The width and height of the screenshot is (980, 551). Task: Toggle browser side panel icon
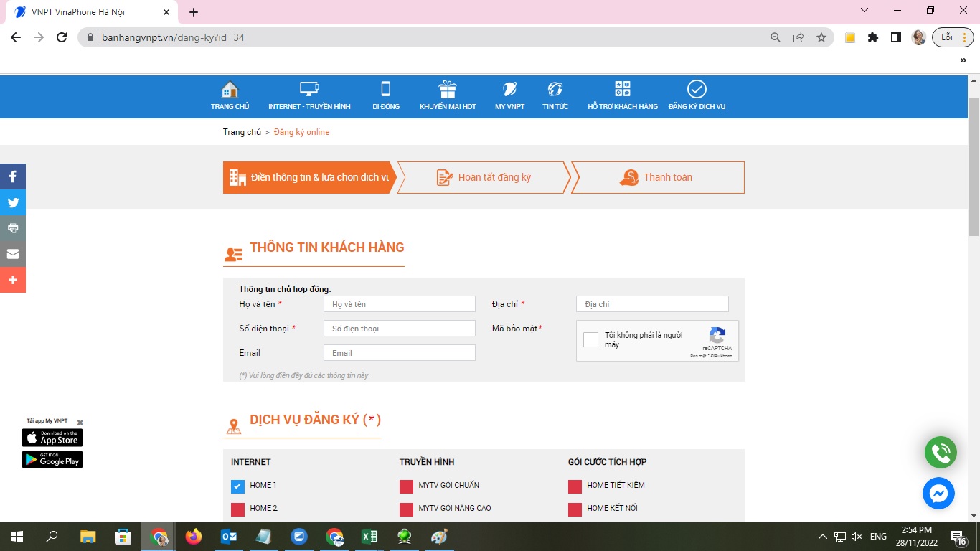pos(896,37)
